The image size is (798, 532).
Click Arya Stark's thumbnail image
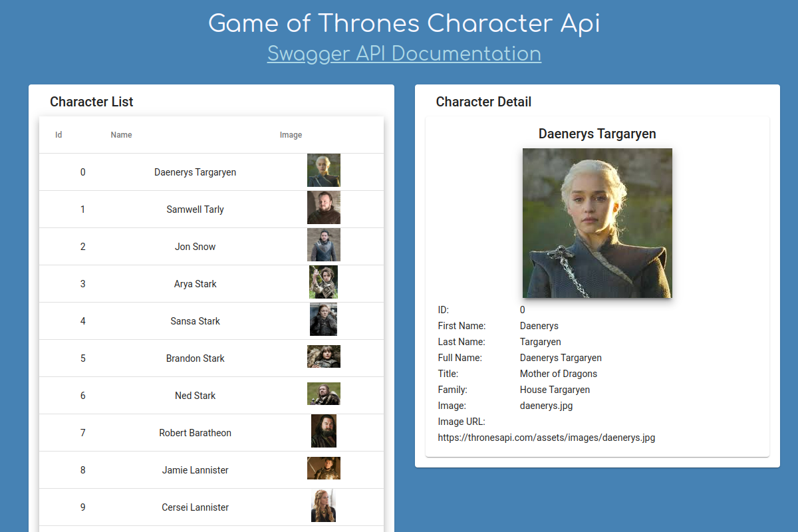[x=324, y=282]
